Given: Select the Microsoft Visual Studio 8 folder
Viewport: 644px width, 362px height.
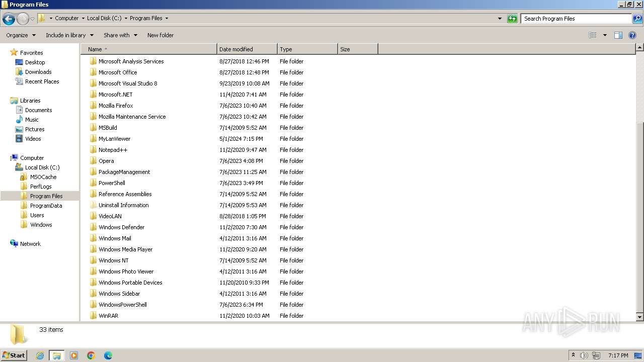Looking at the screenshot, I should (x=128, y=83).
